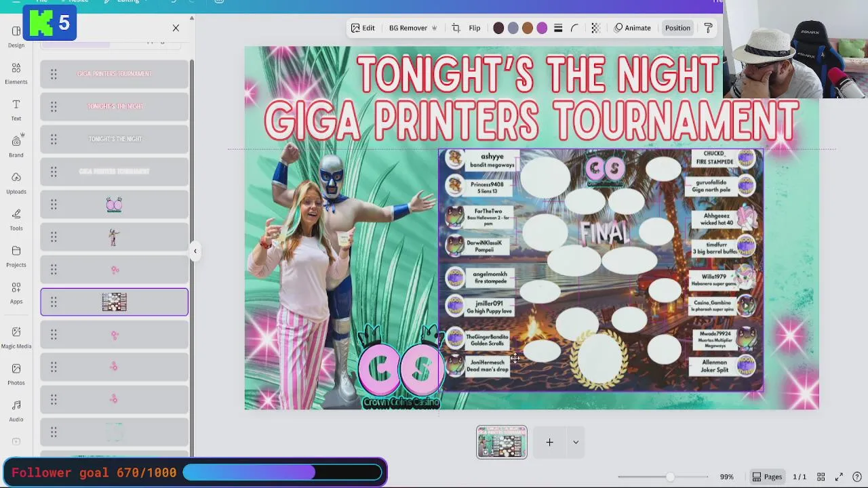Viewport: 868px width, 488px height.
Task: Open the Magic Media app
Action: [x=16, y=337]
